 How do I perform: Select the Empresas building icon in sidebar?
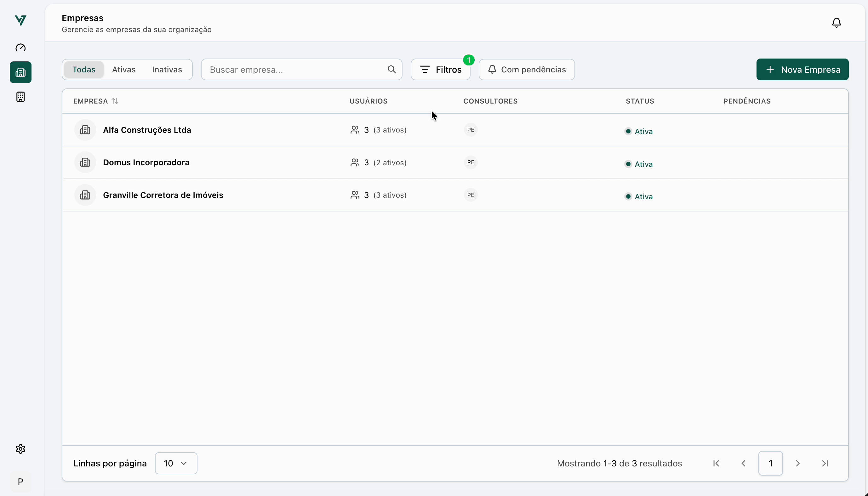pos(20,72)
